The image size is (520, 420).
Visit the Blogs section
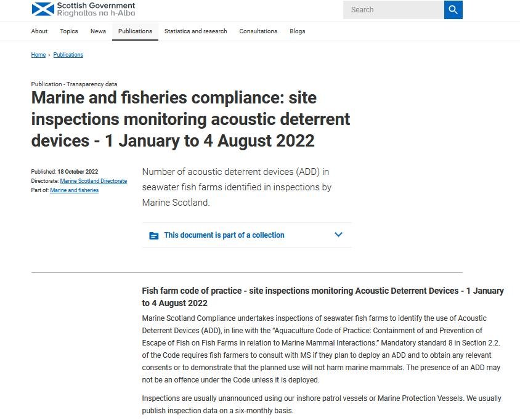pos(297,31)
